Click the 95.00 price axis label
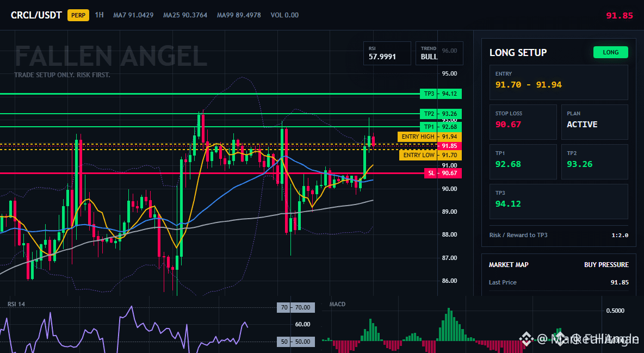This screenshot has width=644, height=353. point(449,73)
